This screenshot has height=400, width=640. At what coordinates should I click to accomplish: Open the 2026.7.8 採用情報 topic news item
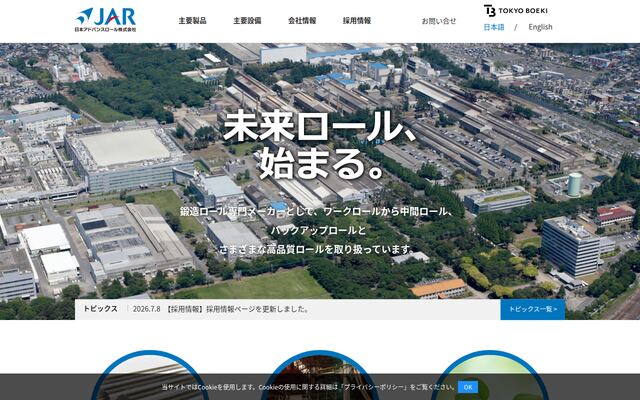pos(220,309)
